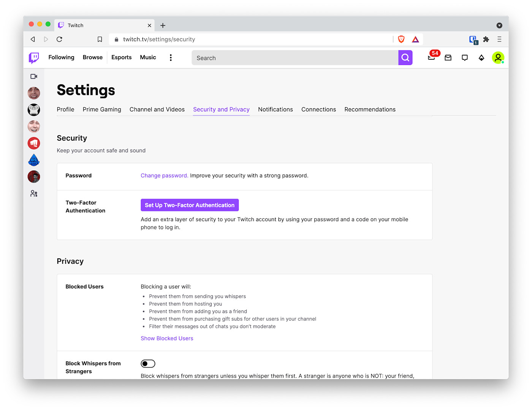Image resolution: width=532 pixels, height=410 pixels.
Task: Open the browser extensions puzzle icon
Action: coord(486,39)
